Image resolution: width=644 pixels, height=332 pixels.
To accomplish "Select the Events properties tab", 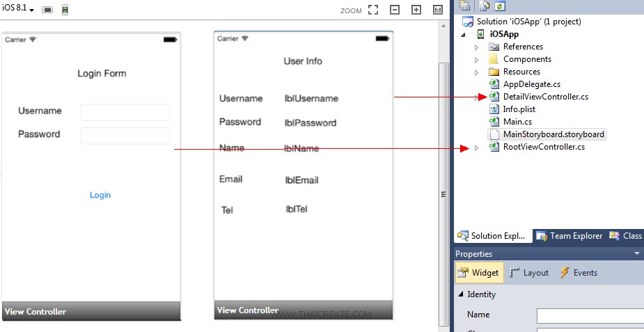I will point(579,273).
